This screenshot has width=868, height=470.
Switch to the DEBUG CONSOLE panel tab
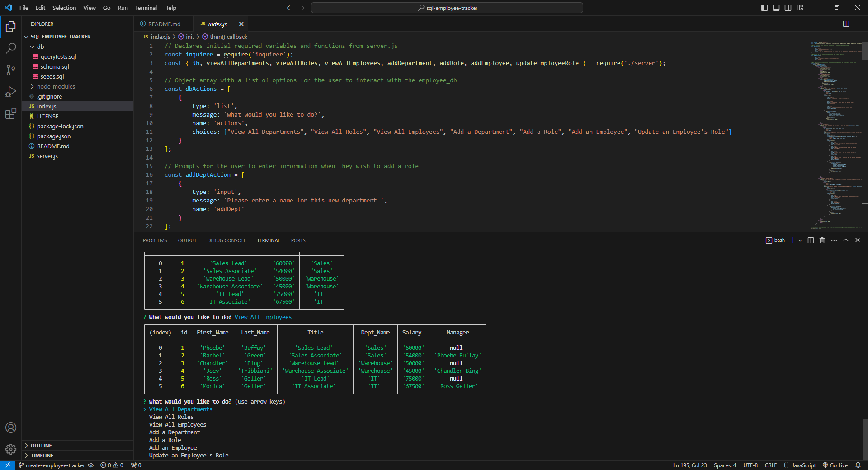coord(227,240)
